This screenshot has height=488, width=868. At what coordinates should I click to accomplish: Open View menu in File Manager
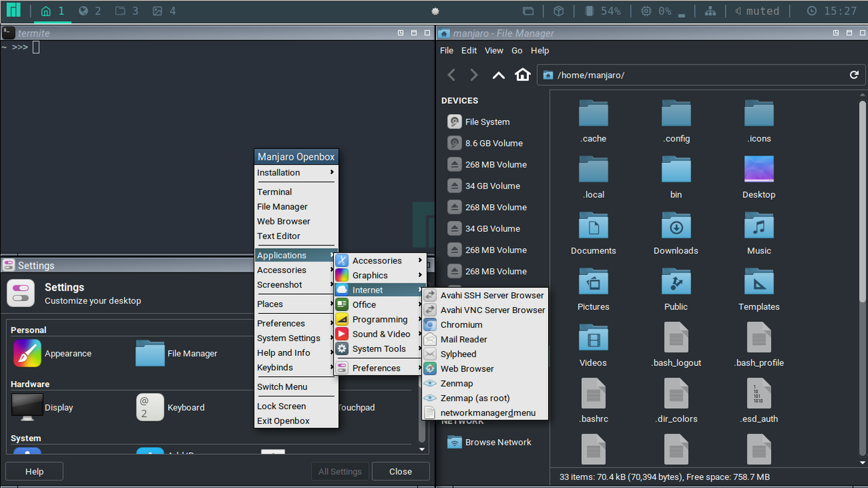click(494, 51)
